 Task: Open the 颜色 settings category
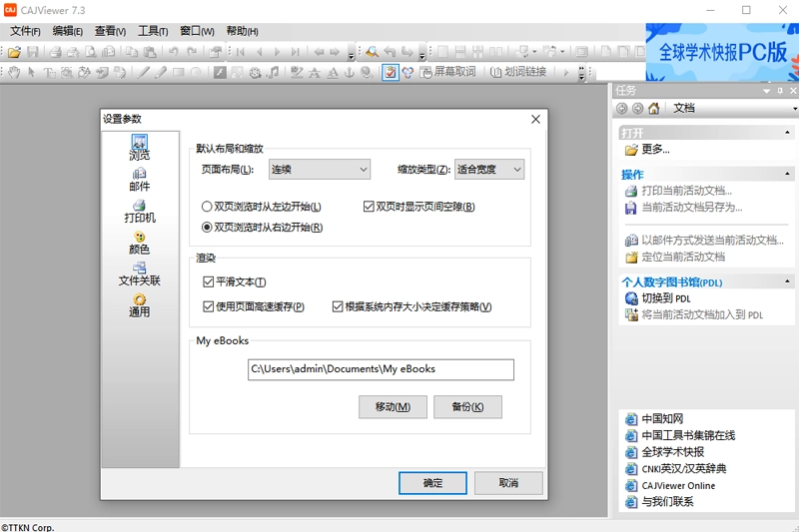pos(140,243)
